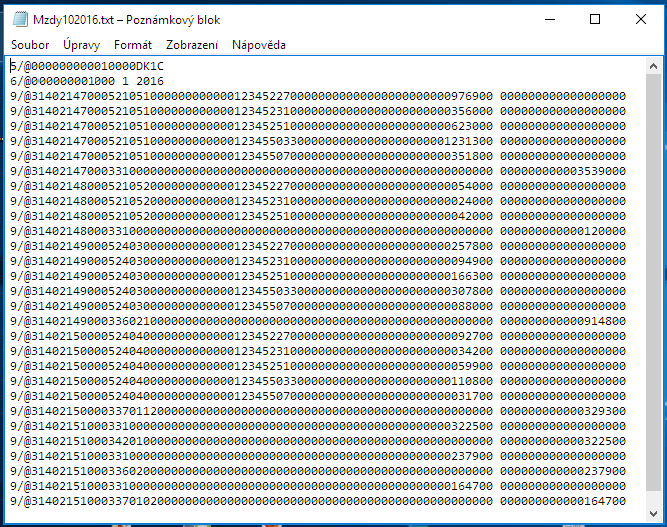Screen dimensions: 667x527
Task: Click the value 976900 in the third line
Action: (472, 96)
